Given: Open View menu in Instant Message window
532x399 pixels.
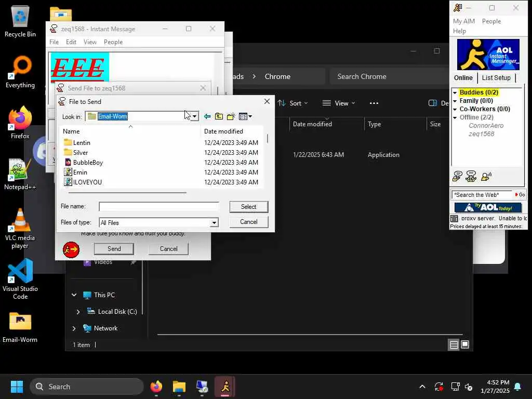Looking at the screenshot, I should [x=90, y=42].
